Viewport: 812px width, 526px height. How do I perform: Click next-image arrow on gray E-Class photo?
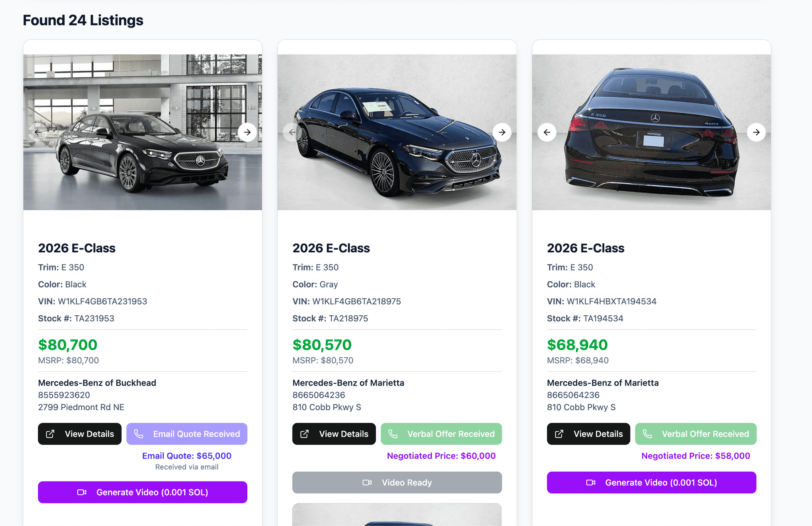(502, 132)
